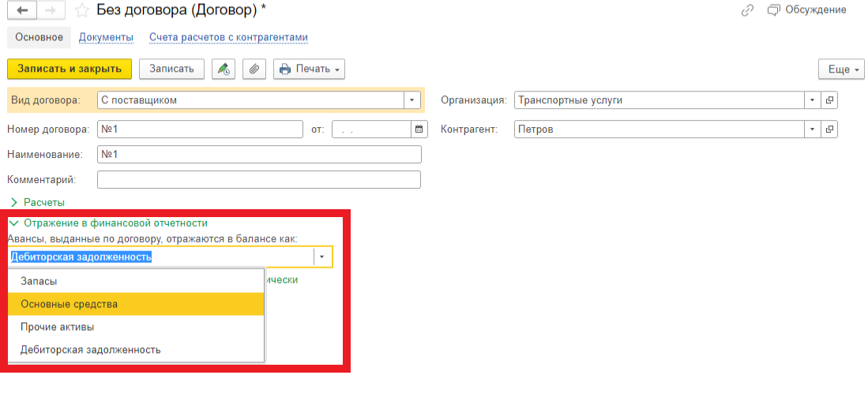Open the Обсуждение discussion panel
The height and width of the screenshot is (405, 868).
tap(806, 10)
